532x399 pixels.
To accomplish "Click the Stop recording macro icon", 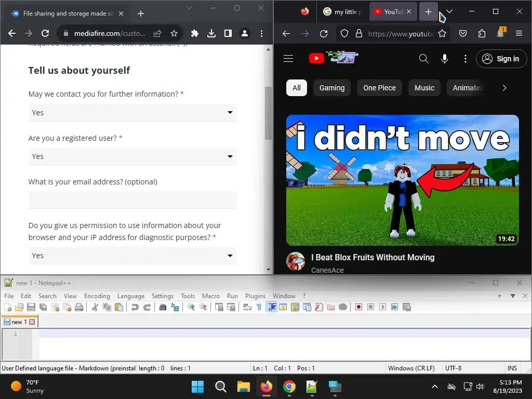I will point(370,308).
